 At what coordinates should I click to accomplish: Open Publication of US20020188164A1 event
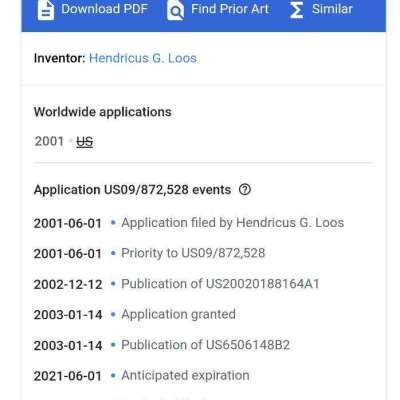[x=220, y=284]
